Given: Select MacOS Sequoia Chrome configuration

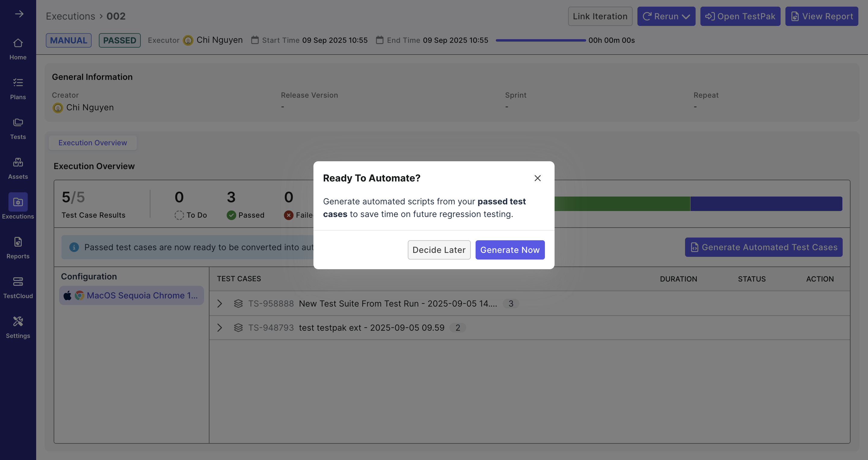Looking at the screenshot, I should coord(131,295).
